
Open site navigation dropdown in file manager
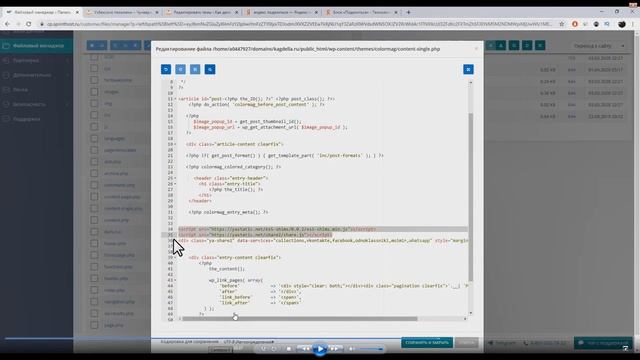[600, 46]
